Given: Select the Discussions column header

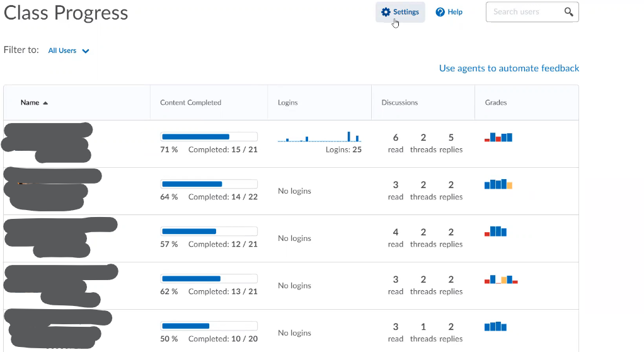Looking at the screenshot, I should tap(400, 102).
